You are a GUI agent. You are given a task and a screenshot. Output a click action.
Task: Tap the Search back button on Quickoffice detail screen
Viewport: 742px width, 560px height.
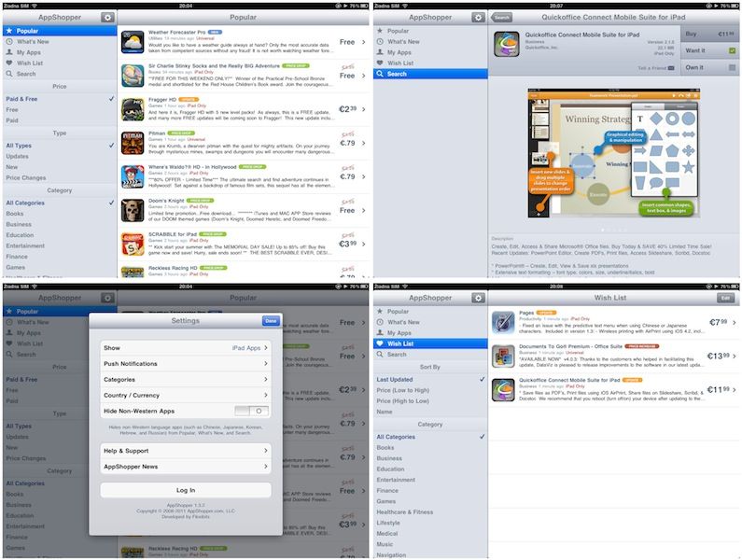[x=501, y=18]
